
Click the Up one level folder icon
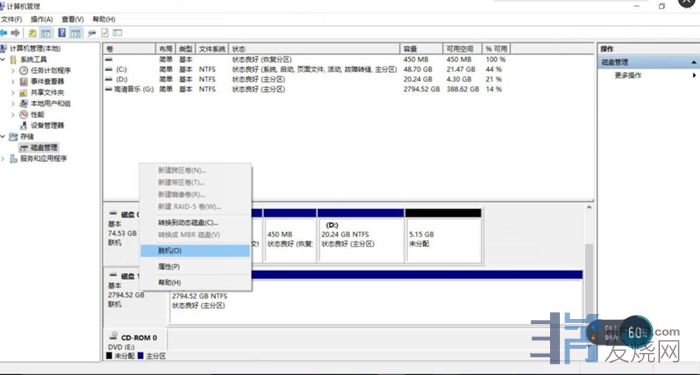click(32, 33)
